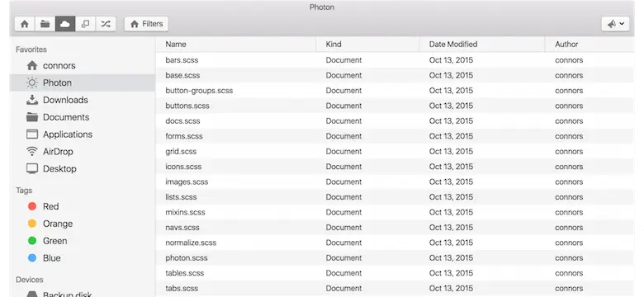Select the navs.scss file
The height and width of the screenshot is (297, 644).
[x=395, y=227]
